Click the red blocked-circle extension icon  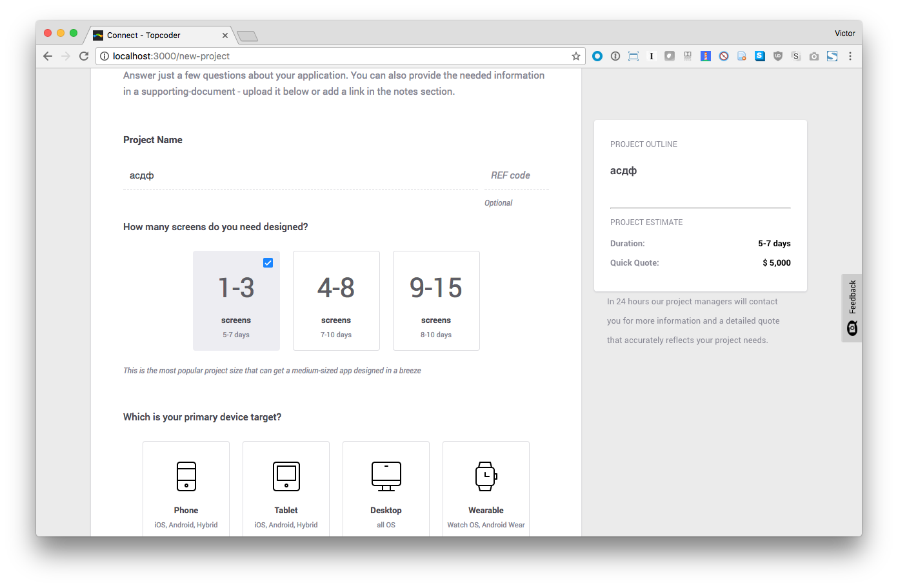pyautogui.click(x=724, y=56)
